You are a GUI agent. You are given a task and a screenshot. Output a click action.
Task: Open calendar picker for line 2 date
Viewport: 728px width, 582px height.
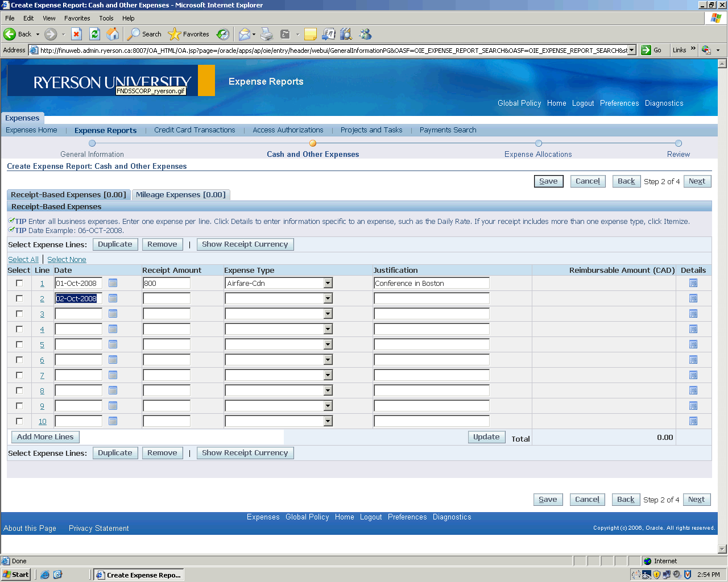click(113, 298)
